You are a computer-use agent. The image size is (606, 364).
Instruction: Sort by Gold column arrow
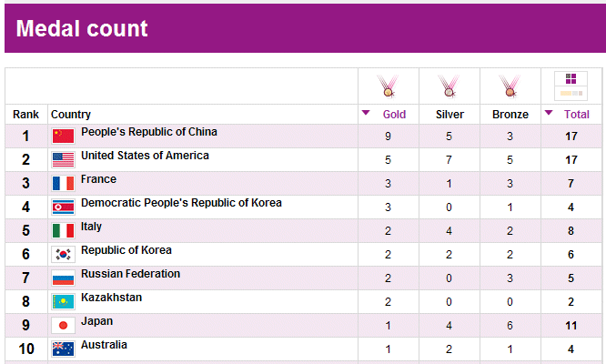tap(366, 114)
